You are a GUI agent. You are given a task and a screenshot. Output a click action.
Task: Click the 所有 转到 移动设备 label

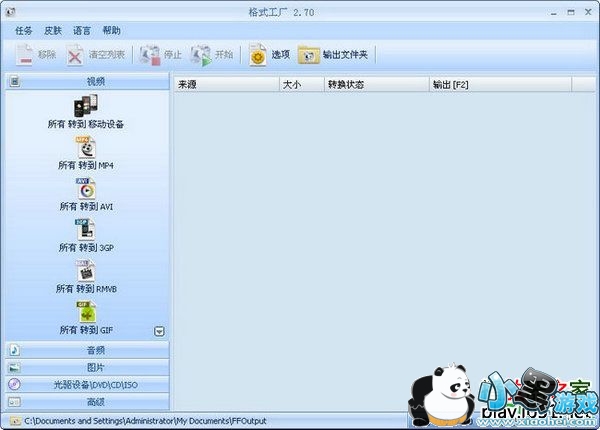pyautogui.click(x=86, y=124)
